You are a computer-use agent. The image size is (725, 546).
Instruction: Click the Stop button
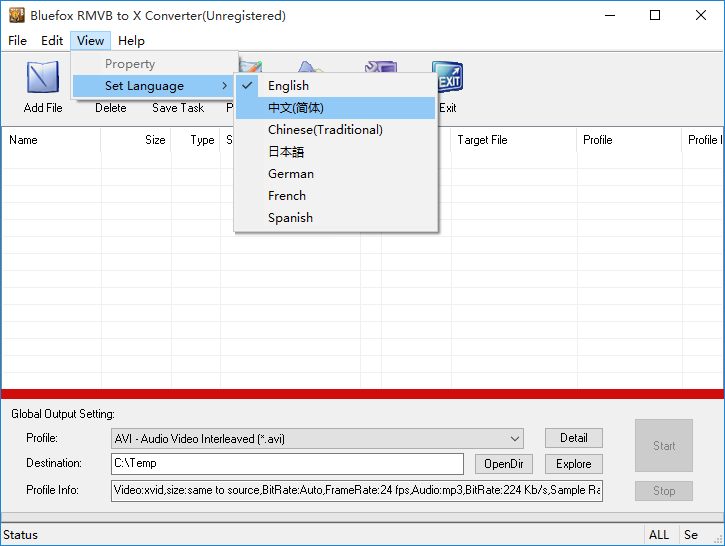tap(664, 491)
